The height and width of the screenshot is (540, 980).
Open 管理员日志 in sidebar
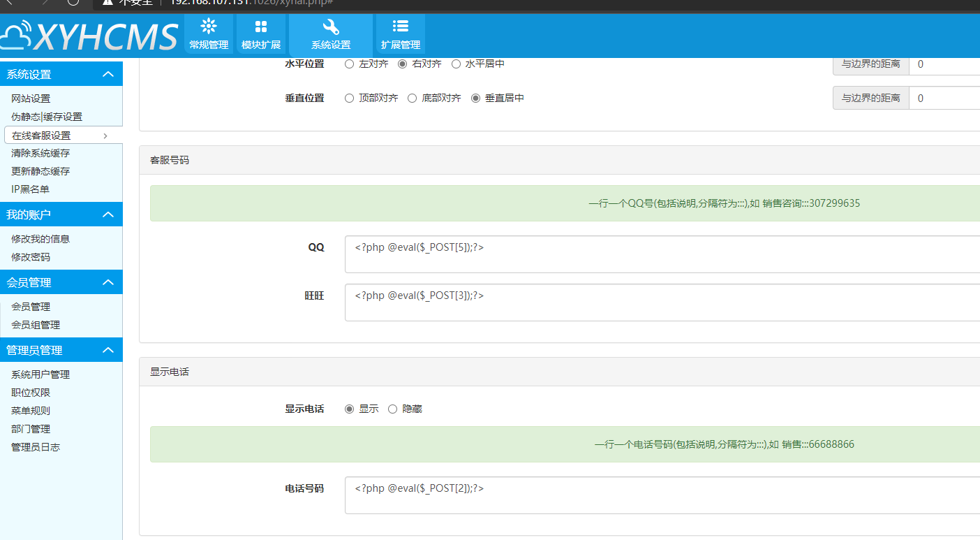36,447
